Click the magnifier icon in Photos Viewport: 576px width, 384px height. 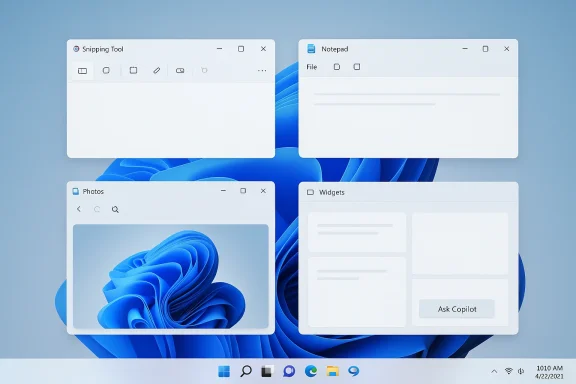tap(115, 209)
